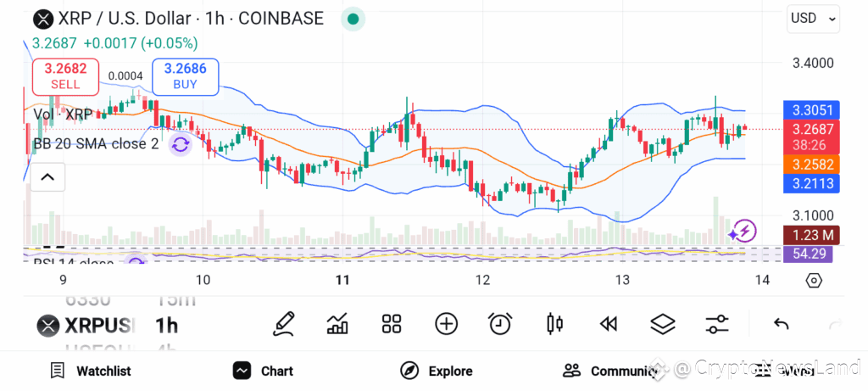Tap the 3.2682 SELL button
Viewport: 868px width, 391px height.
point(66,76)
